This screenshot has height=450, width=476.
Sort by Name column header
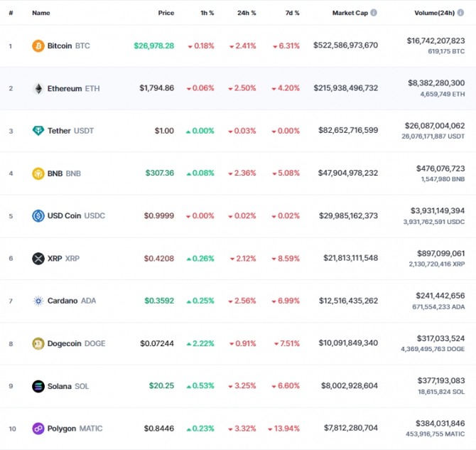coord(41,13)
